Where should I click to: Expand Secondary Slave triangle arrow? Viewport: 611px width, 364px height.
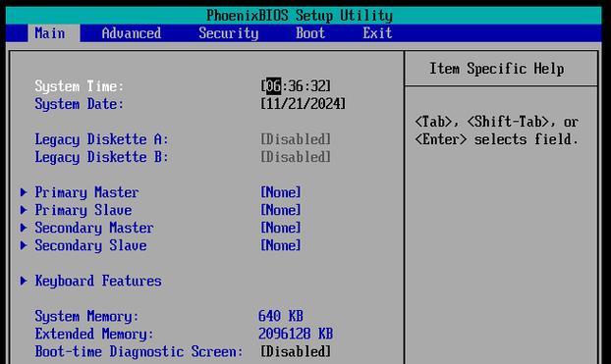click(24, 245)
